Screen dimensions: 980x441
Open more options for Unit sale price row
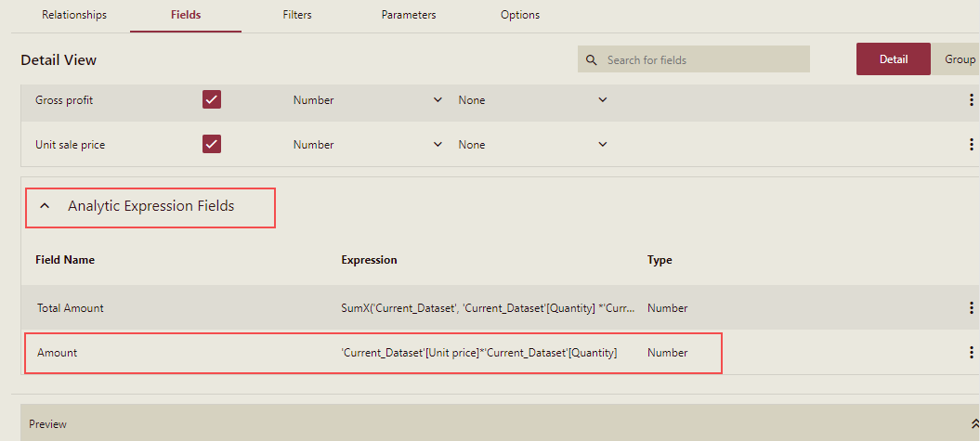[971, 144]
